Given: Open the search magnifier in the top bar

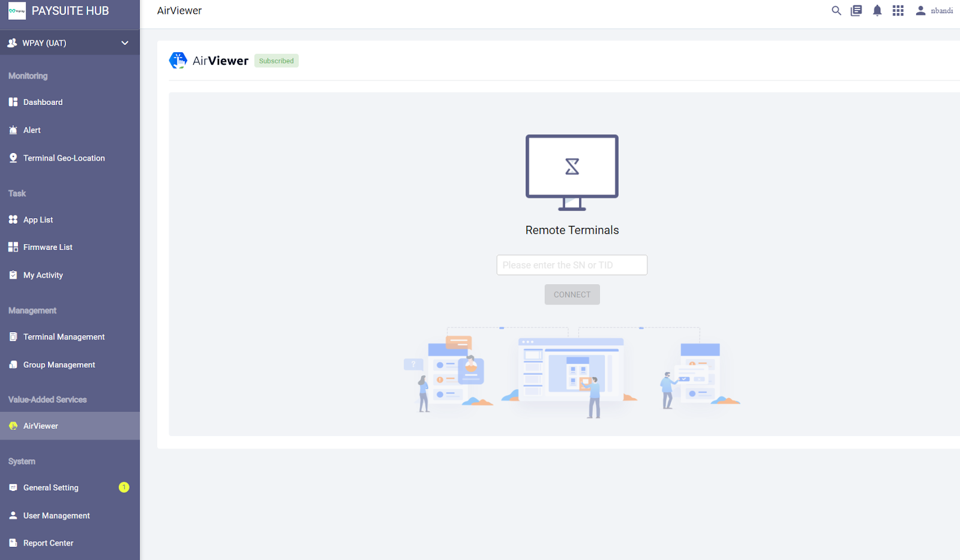Looking at the screenshot, I should pos(836,11).
